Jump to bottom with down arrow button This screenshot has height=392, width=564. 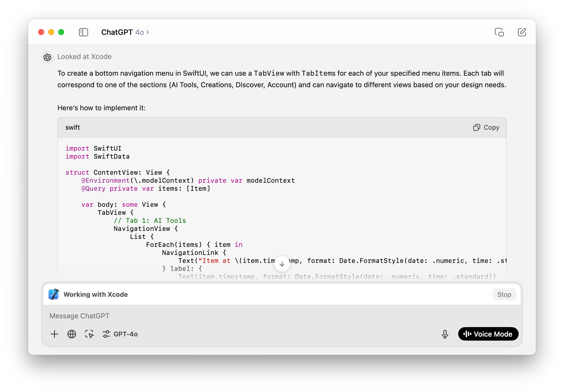(x=282, y=264)
